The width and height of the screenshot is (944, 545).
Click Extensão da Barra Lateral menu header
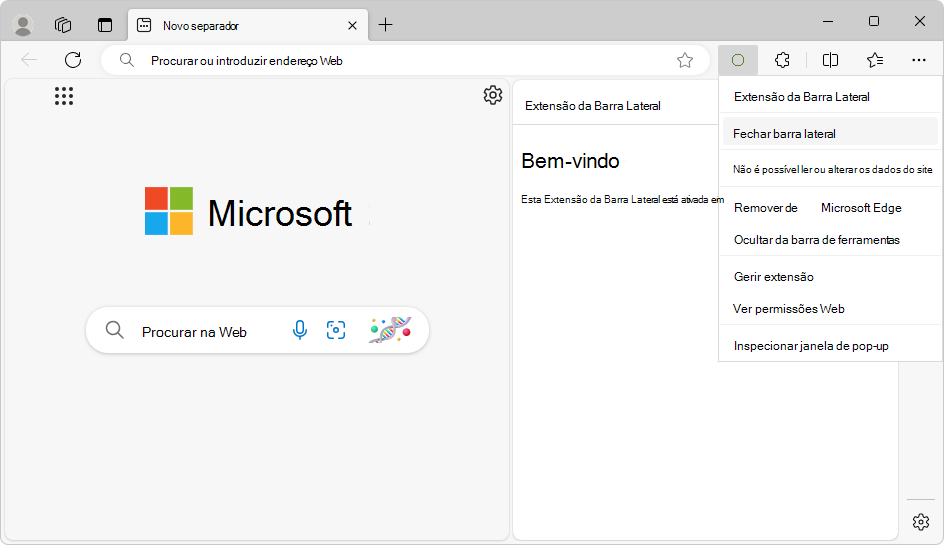(801, 97)
